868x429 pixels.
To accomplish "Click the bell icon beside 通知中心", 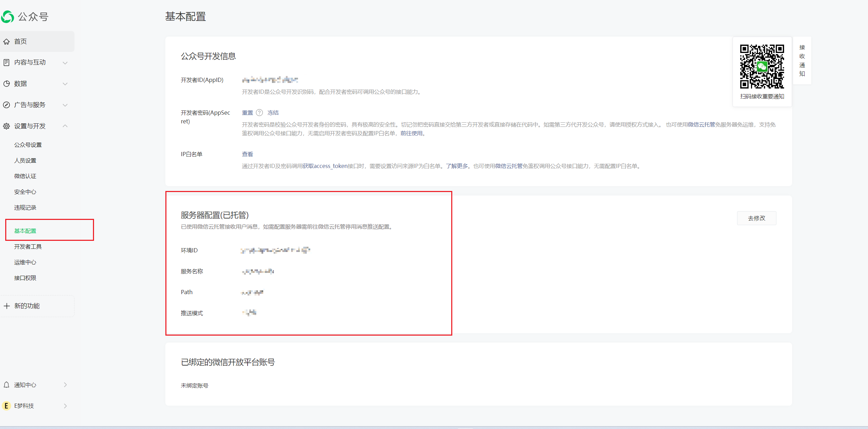I will pyautogui.click(x=7, y=385).
